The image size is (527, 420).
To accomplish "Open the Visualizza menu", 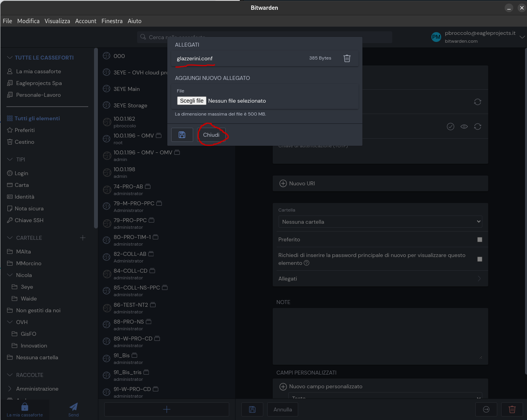I will (x=57, y=21).
